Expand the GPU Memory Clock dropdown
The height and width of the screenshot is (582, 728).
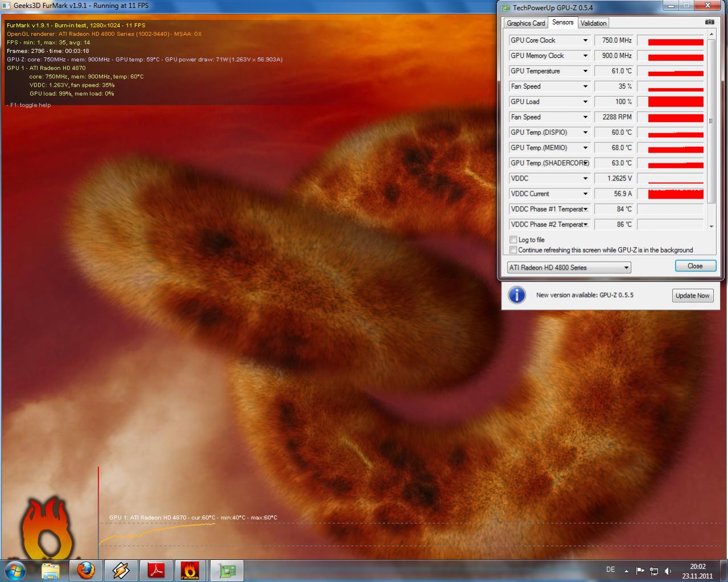point(585,56)
